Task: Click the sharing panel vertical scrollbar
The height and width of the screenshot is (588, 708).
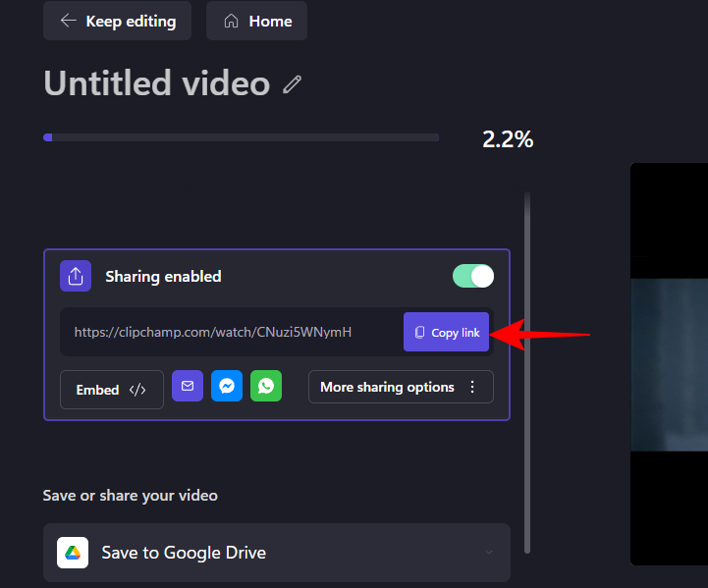Action: pos(527,372)
